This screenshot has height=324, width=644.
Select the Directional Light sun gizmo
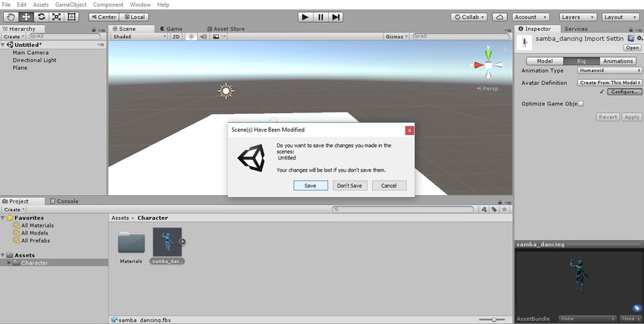point(226,91)
